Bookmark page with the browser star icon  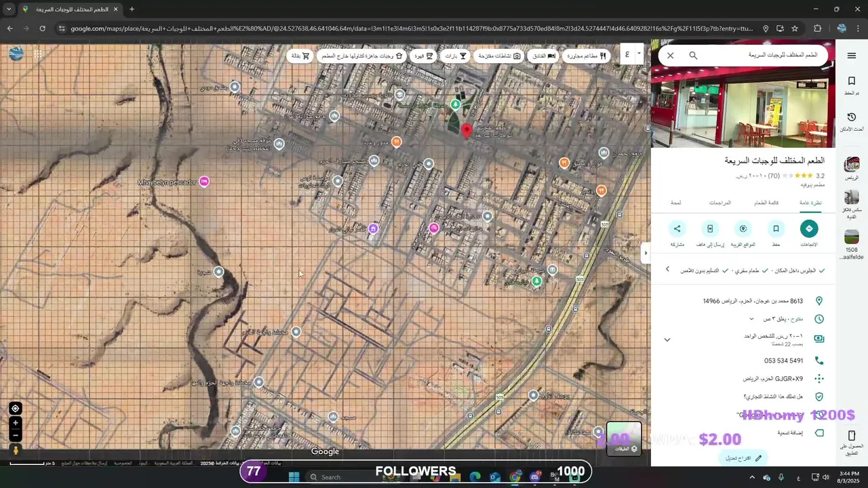point(795,28)
